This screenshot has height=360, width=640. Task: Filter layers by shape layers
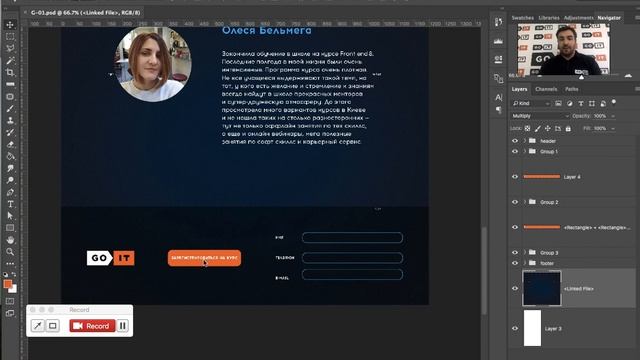click(x=591, y=104)
